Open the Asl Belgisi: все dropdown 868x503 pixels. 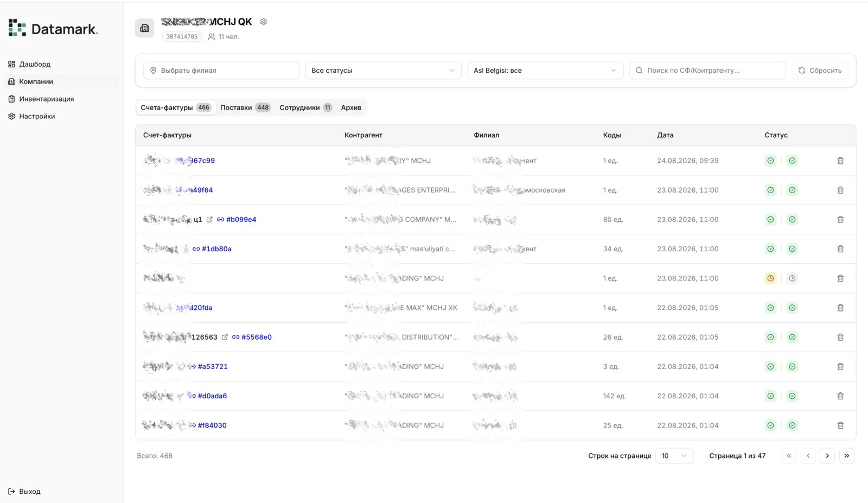545,71
